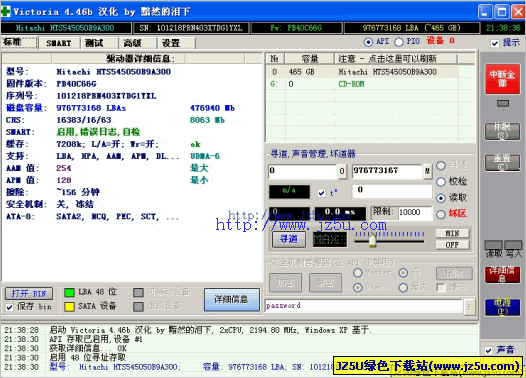Image resolution: width=526 pixels, height=378 pixels.
Task: Click the log line '获取详细信息... OK'
Action: coord(88,348)
